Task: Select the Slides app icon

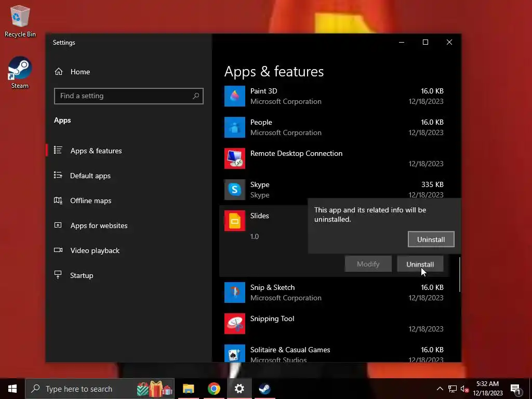Action: point(235,221)
